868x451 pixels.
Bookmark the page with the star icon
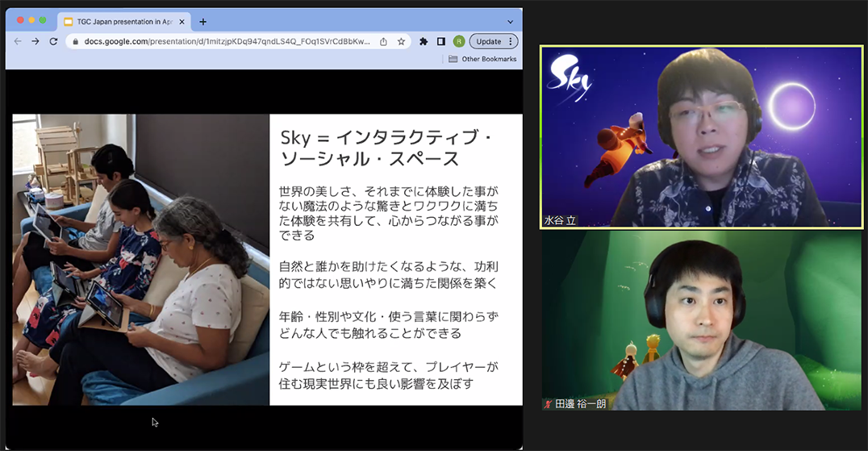pos(401,41)
